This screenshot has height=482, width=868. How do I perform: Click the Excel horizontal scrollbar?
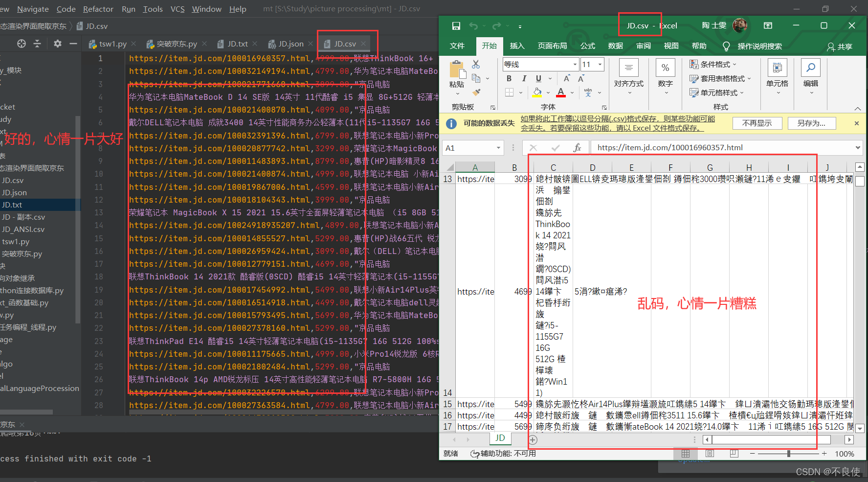771,439
